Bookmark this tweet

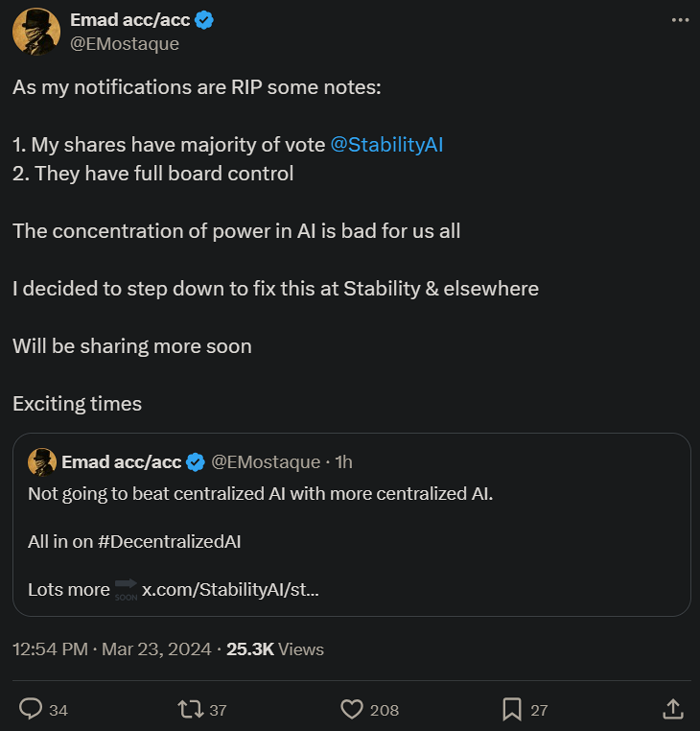511,709
